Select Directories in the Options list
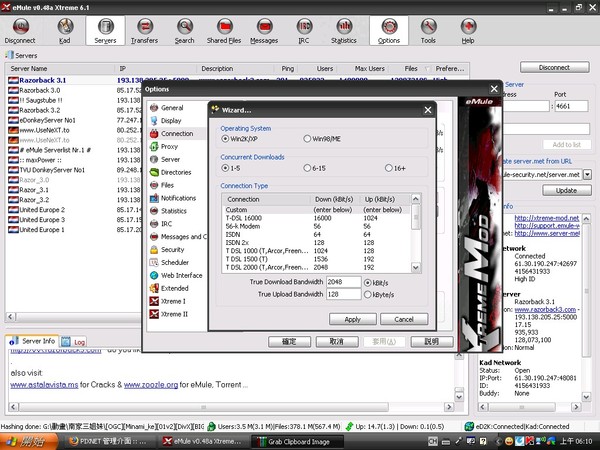The height and width of the screenshot is (450, 600). click(176, 172)
